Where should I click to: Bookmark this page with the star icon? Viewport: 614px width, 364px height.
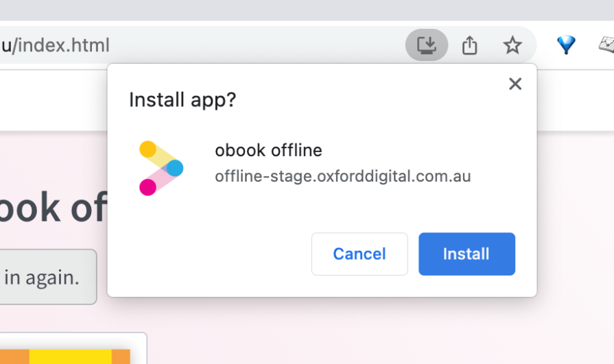tap(512, 45)
